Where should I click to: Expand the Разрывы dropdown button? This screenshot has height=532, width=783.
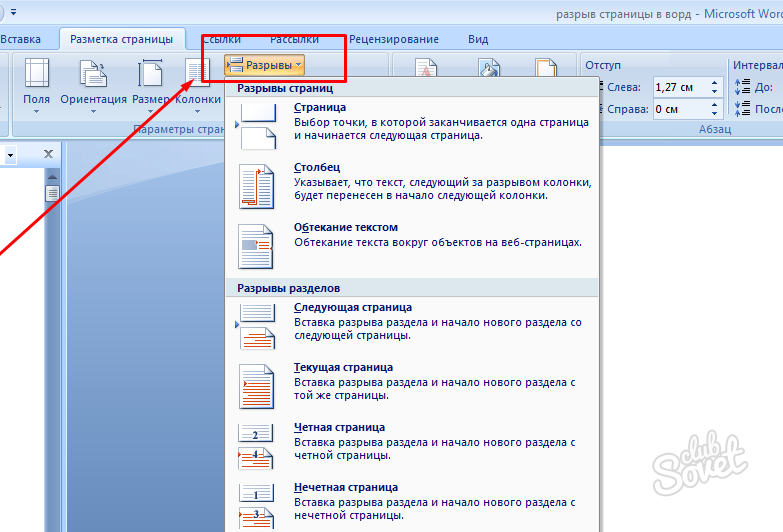(x=265, y=65)
